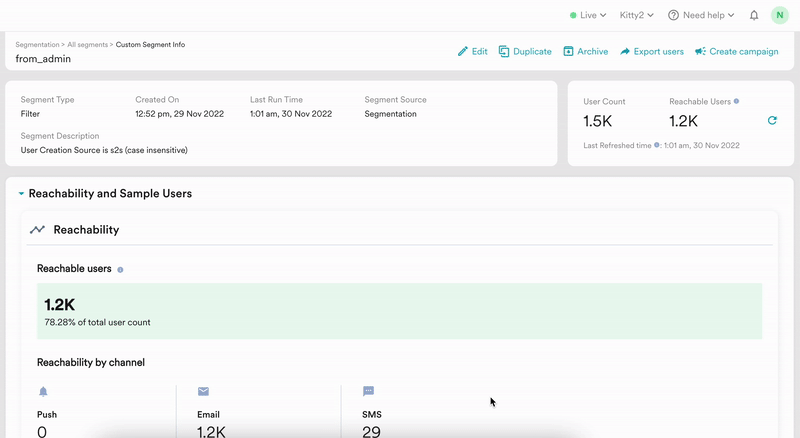Click the Archive box icon
800x438 pixels.
pos(568,52)
